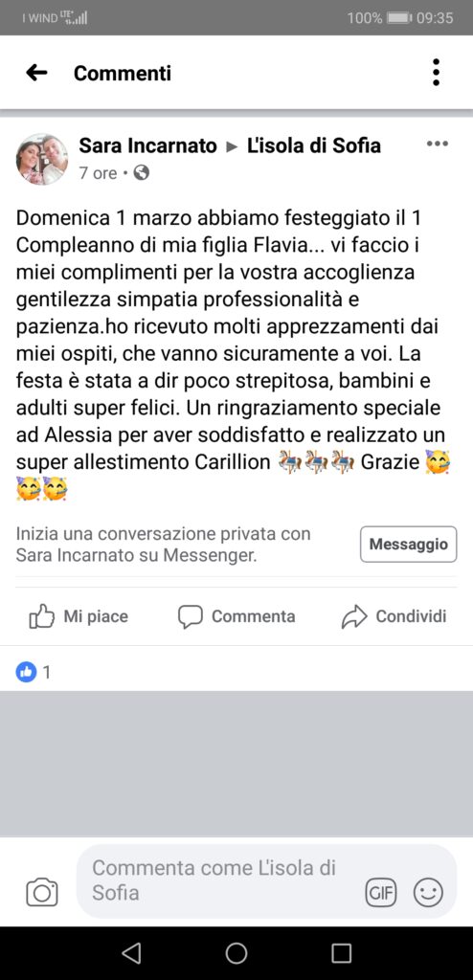
Task: Open the three-dot overflow menu in header
Action: (436, 73)
